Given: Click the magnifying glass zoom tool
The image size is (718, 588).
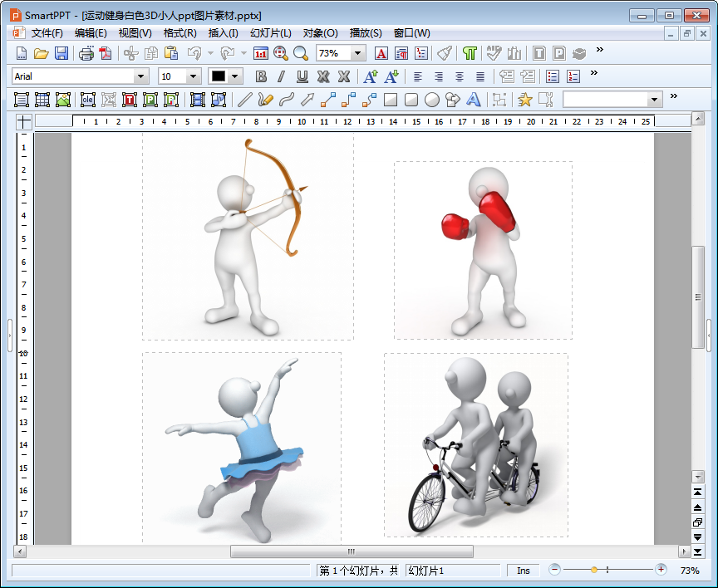Looking at the screenshot, I should coord(300,53).
